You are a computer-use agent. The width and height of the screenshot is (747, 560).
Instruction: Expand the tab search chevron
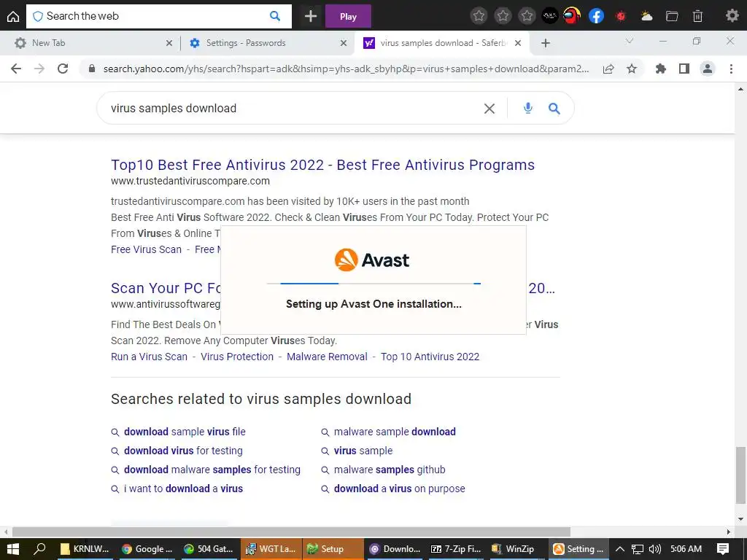coord(630,41)
